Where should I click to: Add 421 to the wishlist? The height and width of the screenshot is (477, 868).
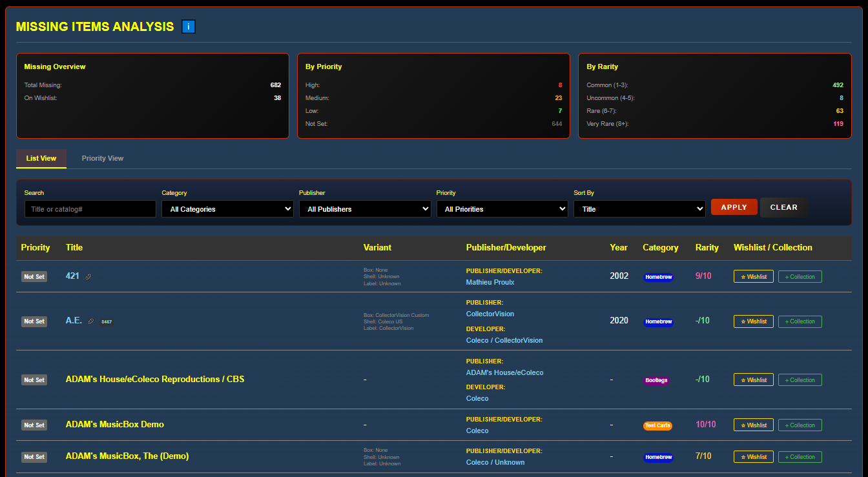point(753,277)
